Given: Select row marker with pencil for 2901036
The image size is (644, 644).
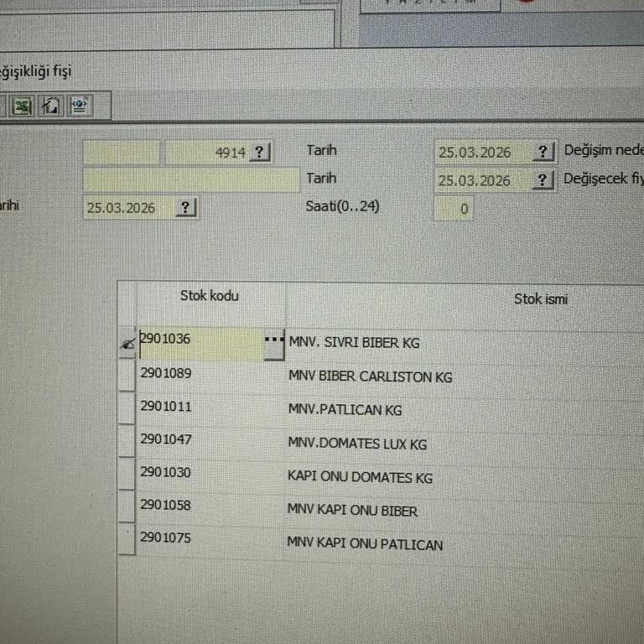Looking at the screenshot, I should pyautogui.click(x=127, y=343).
